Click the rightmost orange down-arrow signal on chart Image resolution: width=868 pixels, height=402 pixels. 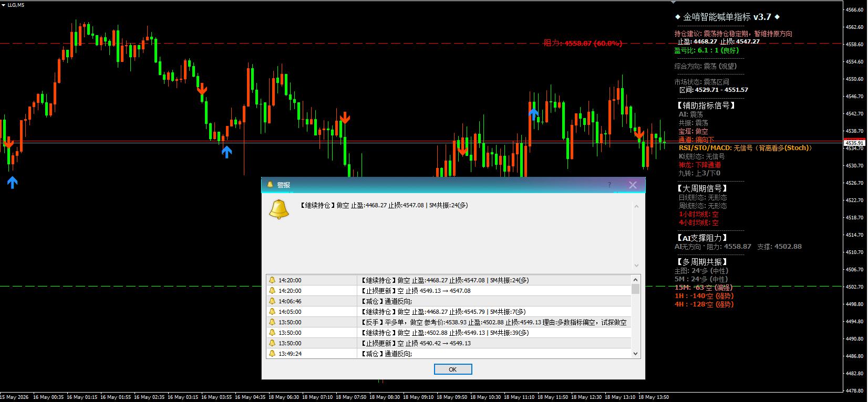pyautogui.click(x=639, y=133)
